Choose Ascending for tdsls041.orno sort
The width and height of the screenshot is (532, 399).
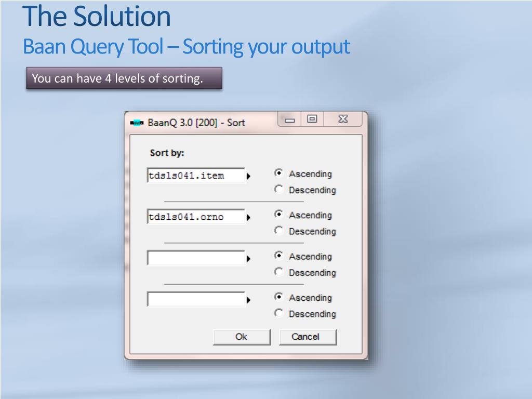click(278, 214)
